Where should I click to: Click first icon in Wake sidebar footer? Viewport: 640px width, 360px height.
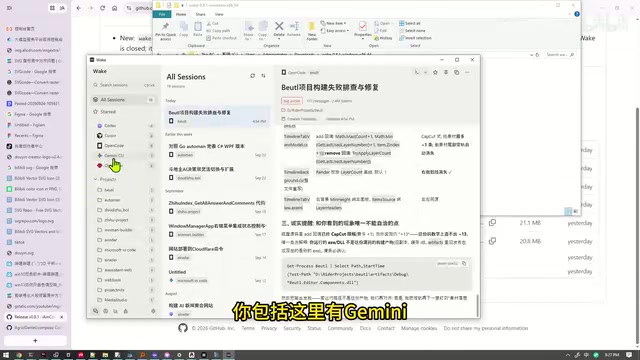pos(96,311)
